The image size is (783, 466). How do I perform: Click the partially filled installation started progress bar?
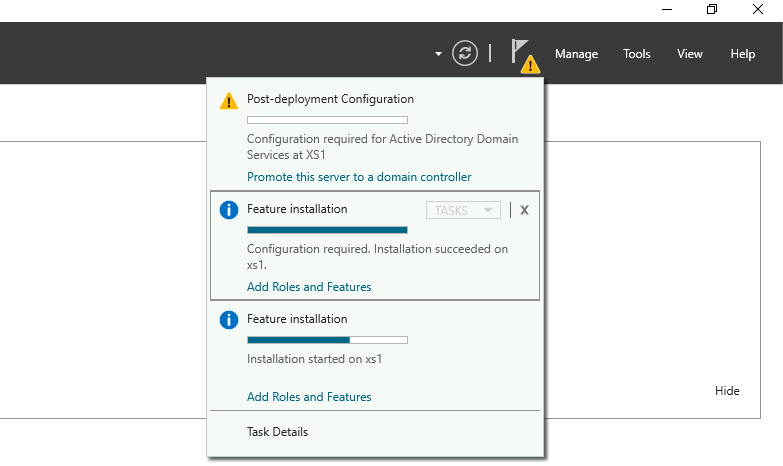327,340
